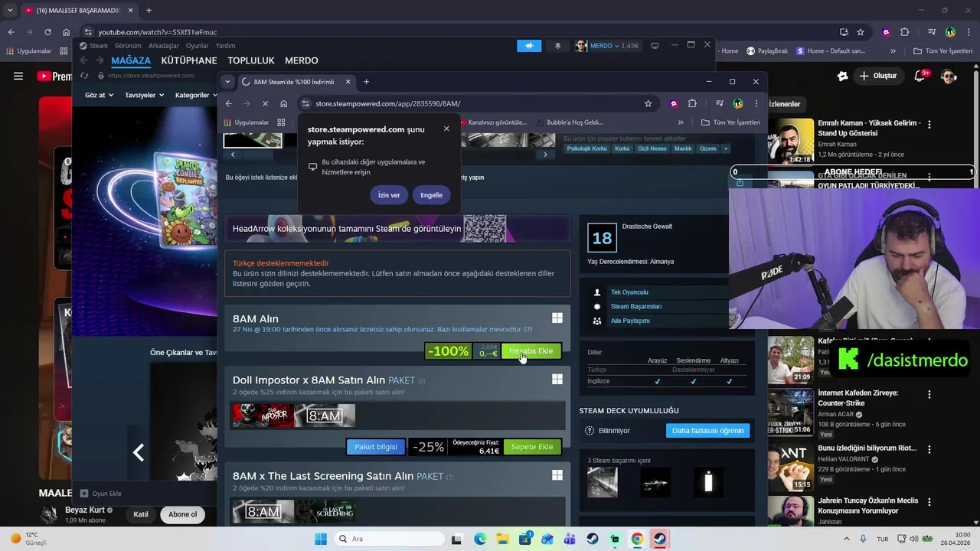Stop loading the 8AM store page

tap(265, 103)
